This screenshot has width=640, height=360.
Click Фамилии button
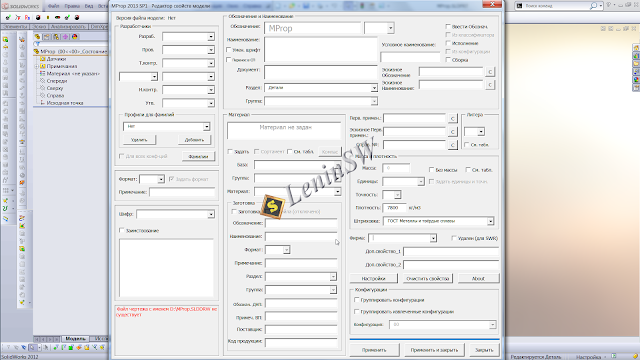[x=198, y=156]
